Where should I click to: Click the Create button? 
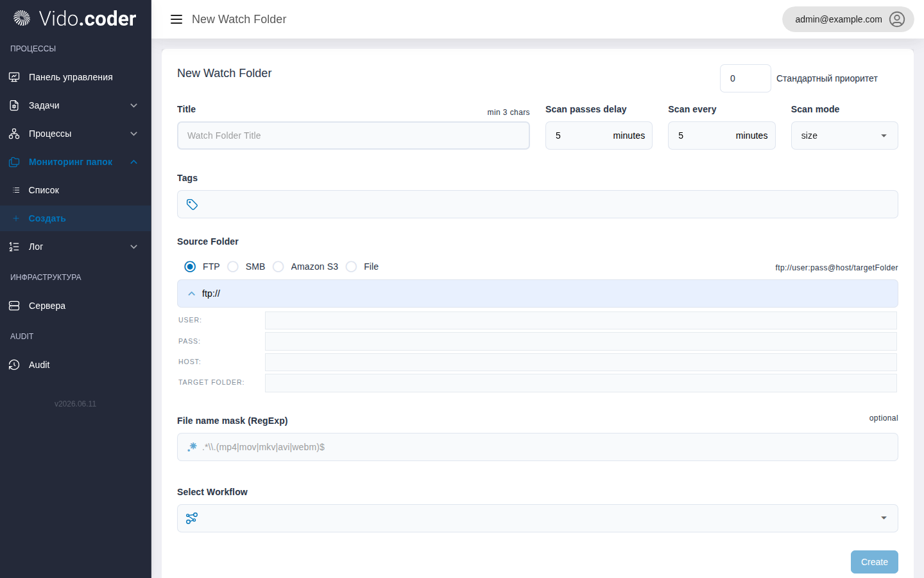875,562
